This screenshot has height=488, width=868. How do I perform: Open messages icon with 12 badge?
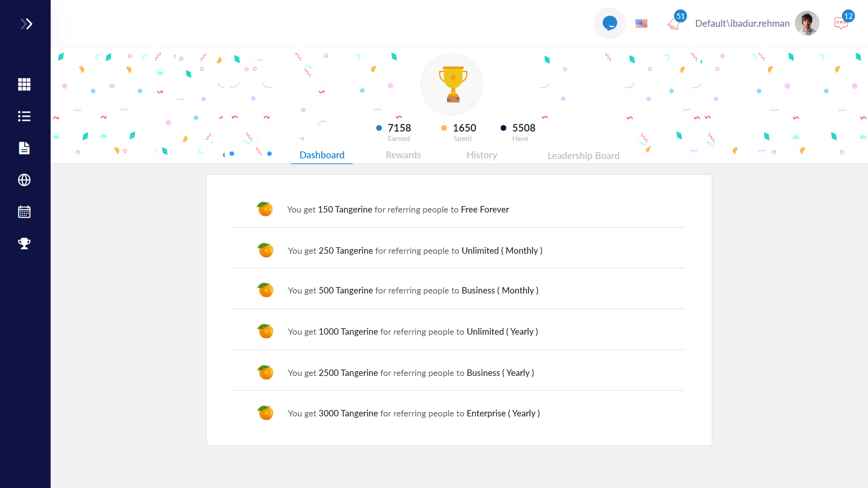[x=841, y=23]
